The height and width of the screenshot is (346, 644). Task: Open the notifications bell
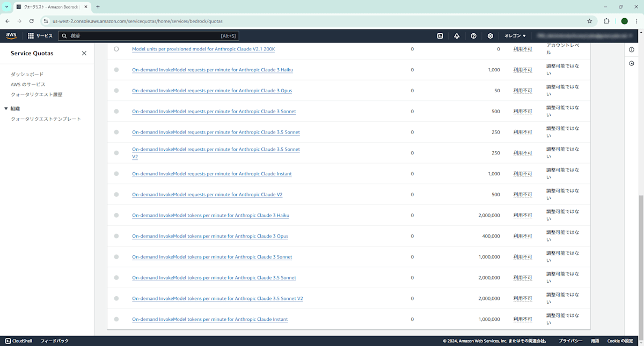[x=457, y=36]
